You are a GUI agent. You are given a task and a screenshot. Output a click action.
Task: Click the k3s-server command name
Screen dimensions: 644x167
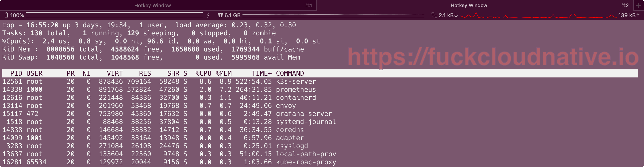pos(296,81)
